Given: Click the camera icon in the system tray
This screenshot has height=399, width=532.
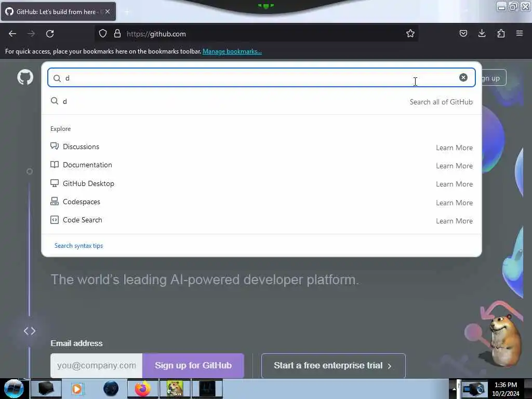Looking at the screenshot, I should pyautogui.click(x=475, y=390).
